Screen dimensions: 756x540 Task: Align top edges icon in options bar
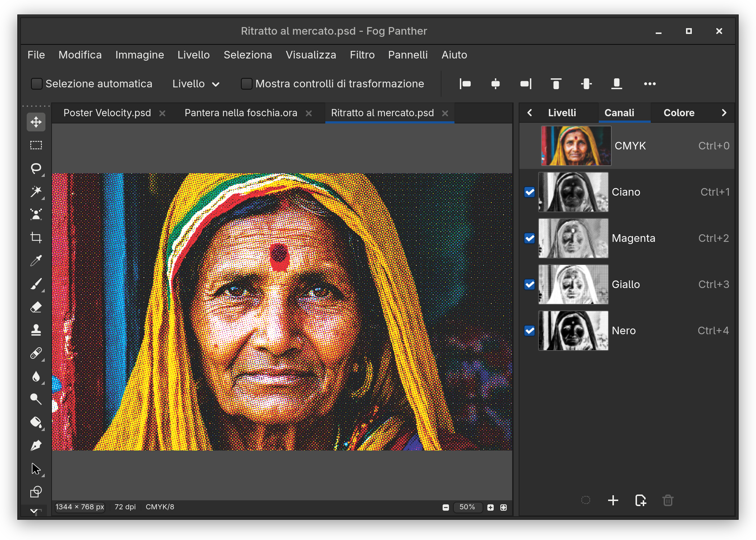556,84
